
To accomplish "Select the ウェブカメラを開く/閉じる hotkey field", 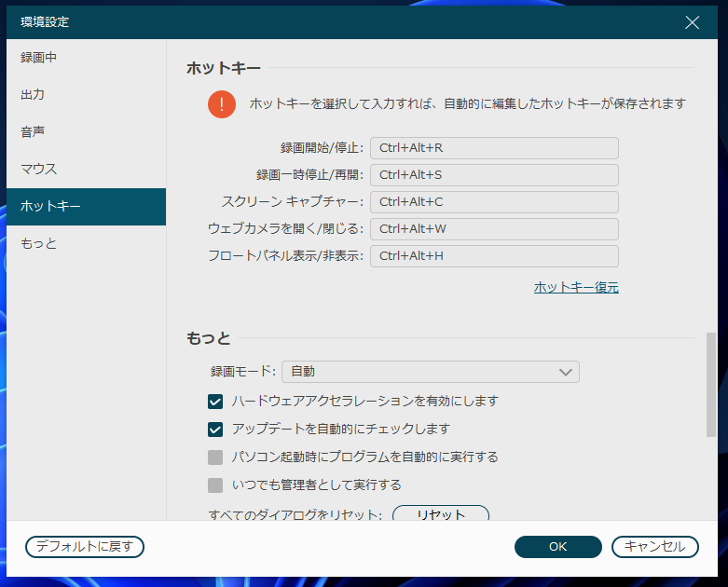I will click(494, 229).
